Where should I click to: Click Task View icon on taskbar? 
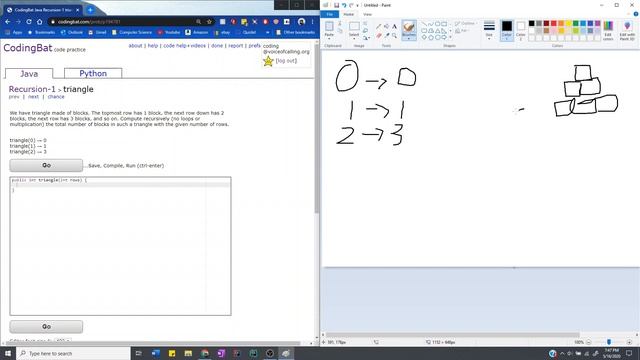pos(138,353)
